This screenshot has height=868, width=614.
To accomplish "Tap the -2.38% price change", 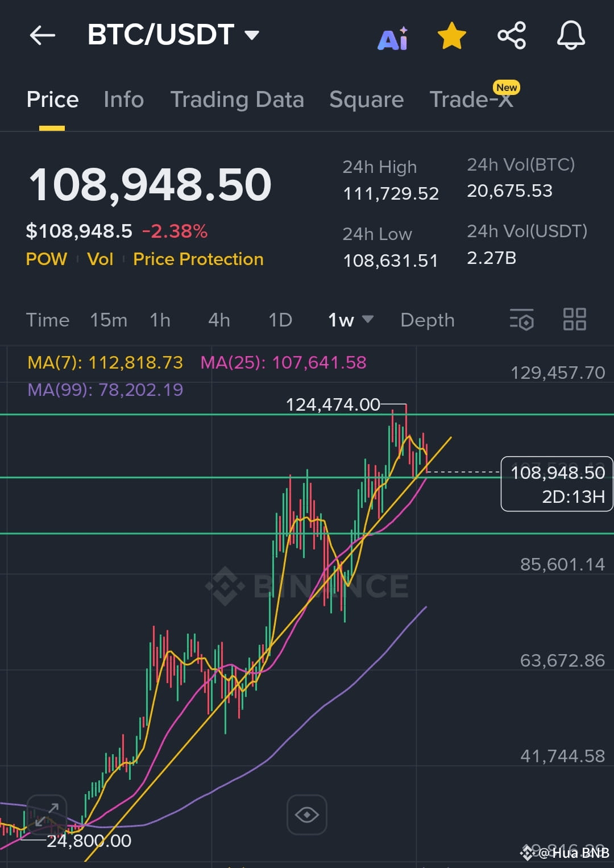I will pos(175,232).
